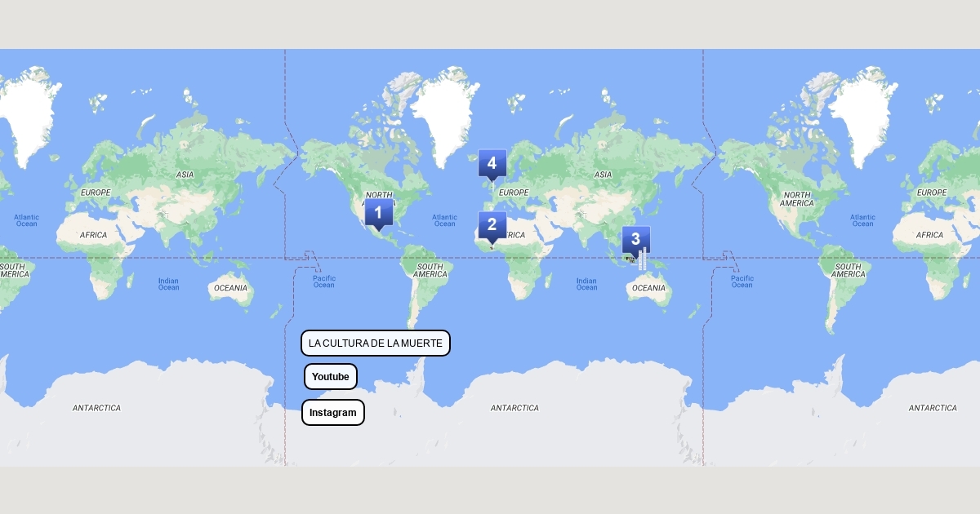Select the South America label below marker 1
Screen dimensions: 980x514
(x=430, y=271)
